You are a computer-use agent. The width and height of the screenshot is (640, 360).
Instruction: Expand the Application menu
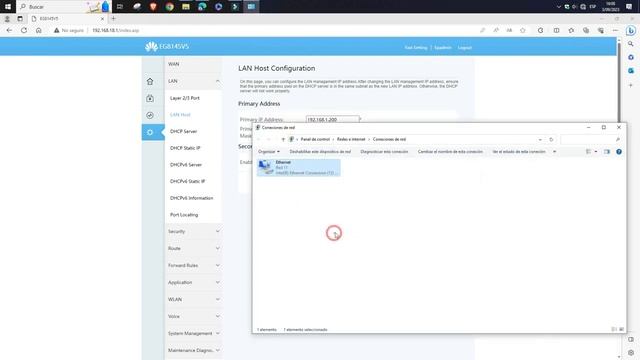[193, 282]
